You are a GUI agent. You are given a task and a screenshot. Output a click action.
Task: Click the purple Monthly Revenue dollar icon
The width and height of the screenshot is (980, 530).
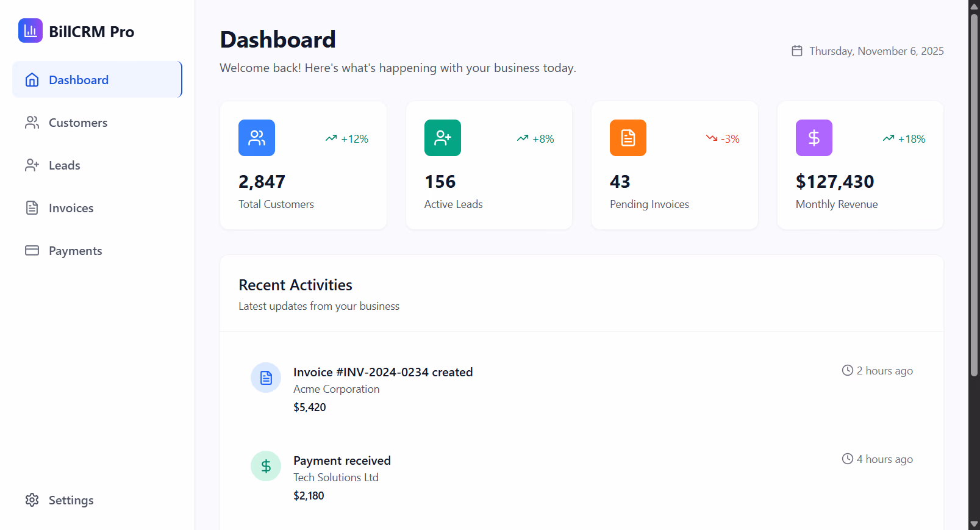814,138
